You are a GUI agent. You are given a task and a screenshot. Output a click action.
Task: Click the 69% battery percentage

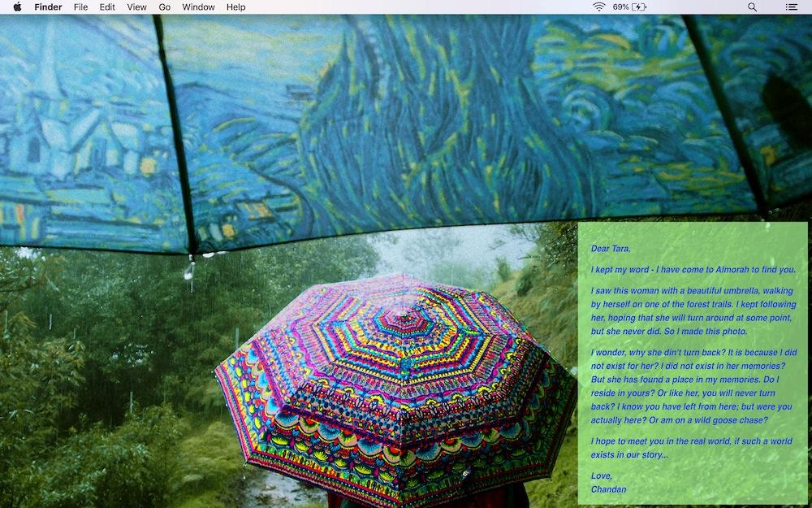[620, 7]
